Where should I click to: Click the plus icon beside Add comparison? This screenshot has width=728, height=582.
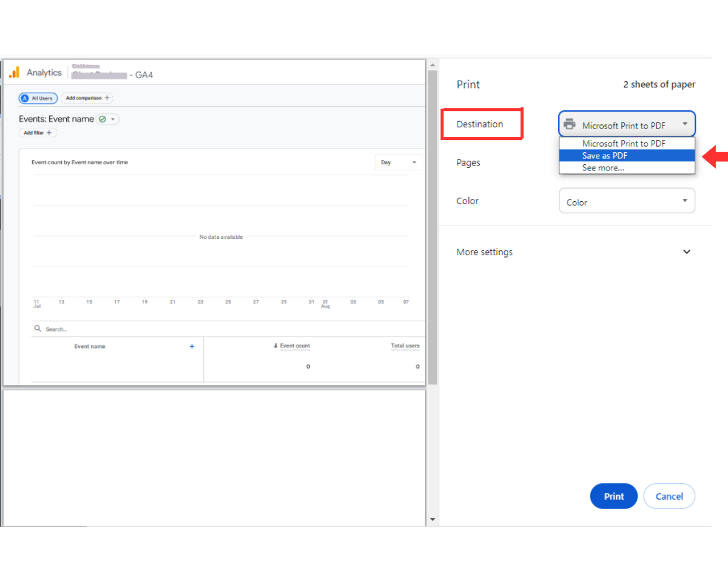point(107,98)
